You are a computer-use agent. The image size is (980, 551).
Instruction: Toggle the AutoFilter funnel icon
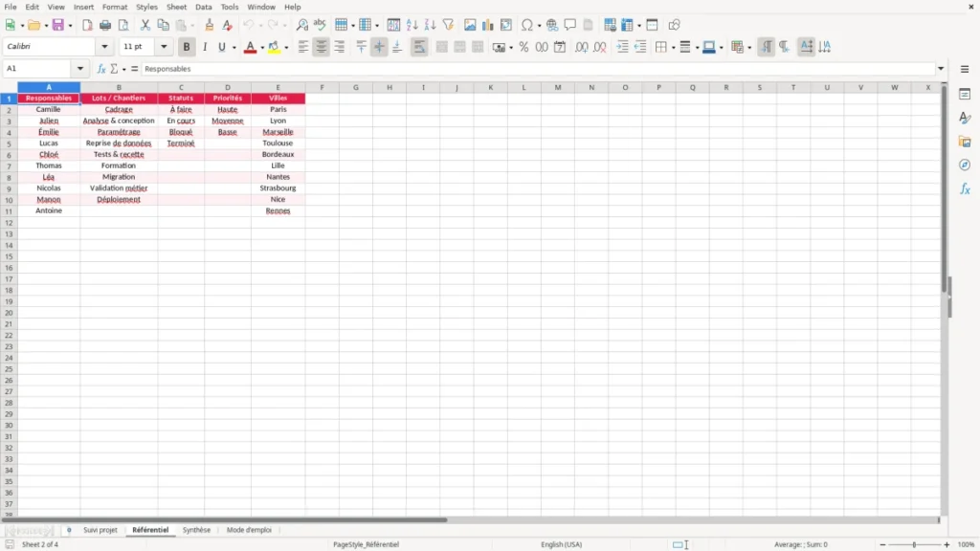point(448,25)
